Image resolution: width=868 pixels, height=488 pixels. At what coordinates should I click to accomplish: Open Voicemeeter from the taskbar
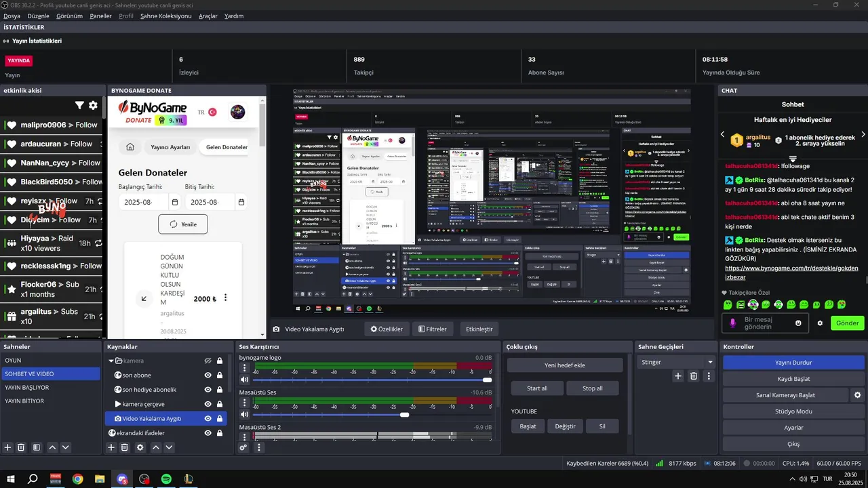tap(56, 479)
